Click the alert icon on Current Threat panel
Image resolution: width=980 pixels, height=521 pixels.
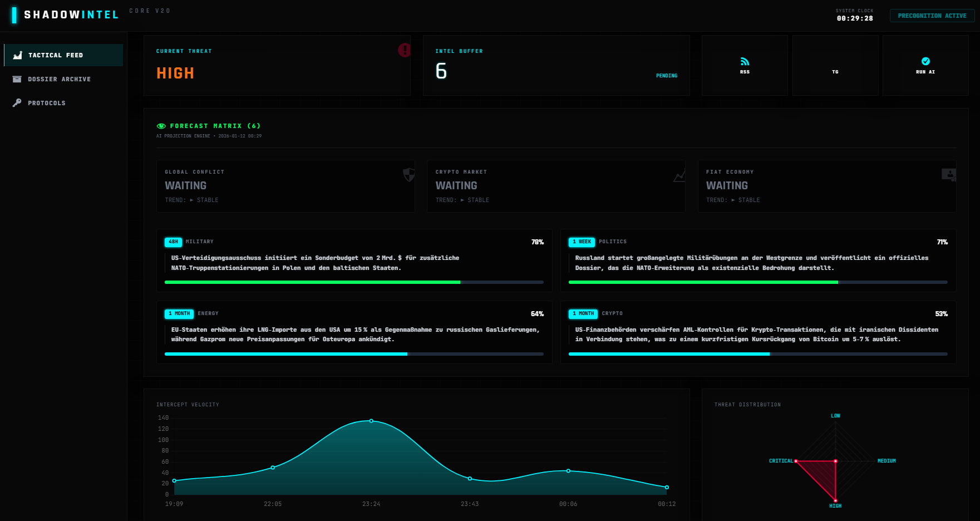tap(404, 50)
